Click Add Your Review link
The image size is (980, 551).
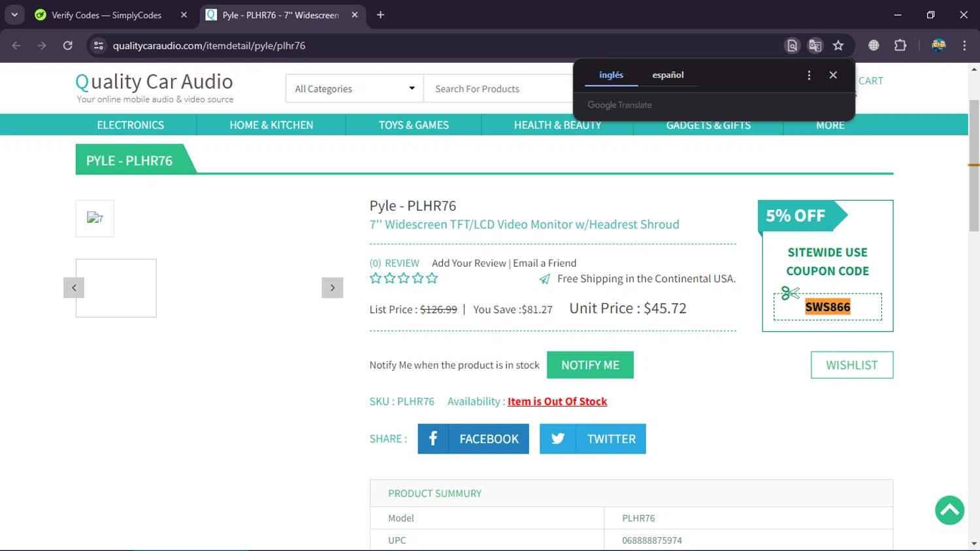[x=469, y=263]
